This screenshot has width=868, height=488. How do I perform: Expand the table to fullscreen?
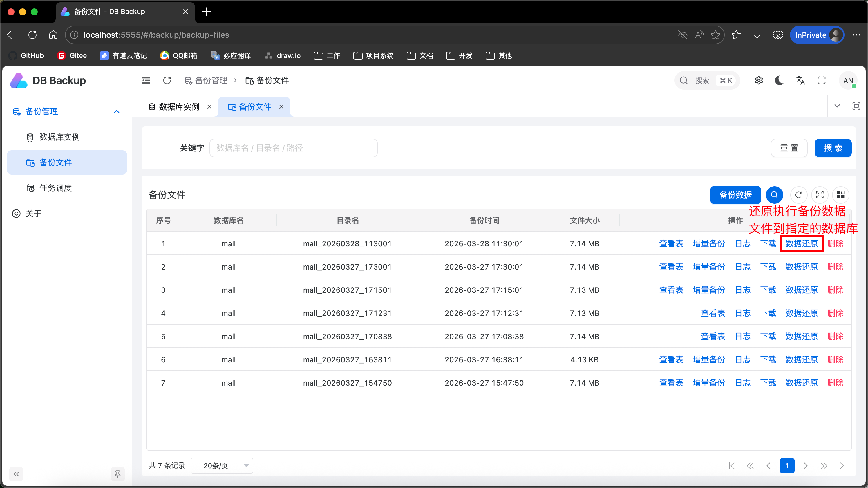tap(820, 195)
